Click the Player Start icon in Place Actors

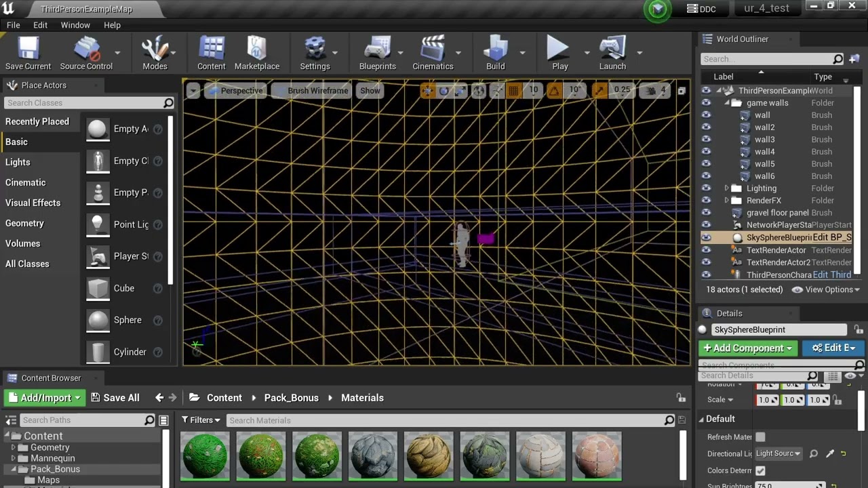[x=98, y=256]
